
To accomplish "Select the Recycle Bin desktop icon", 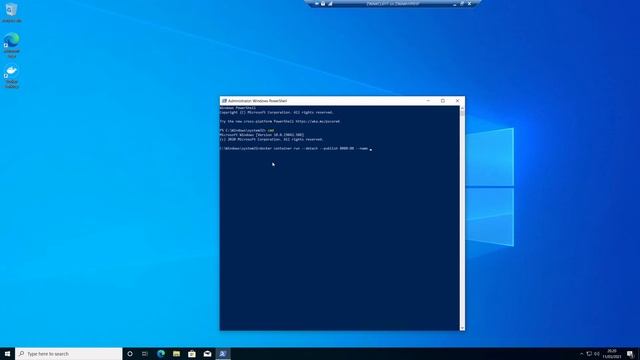I will (11, 13).
